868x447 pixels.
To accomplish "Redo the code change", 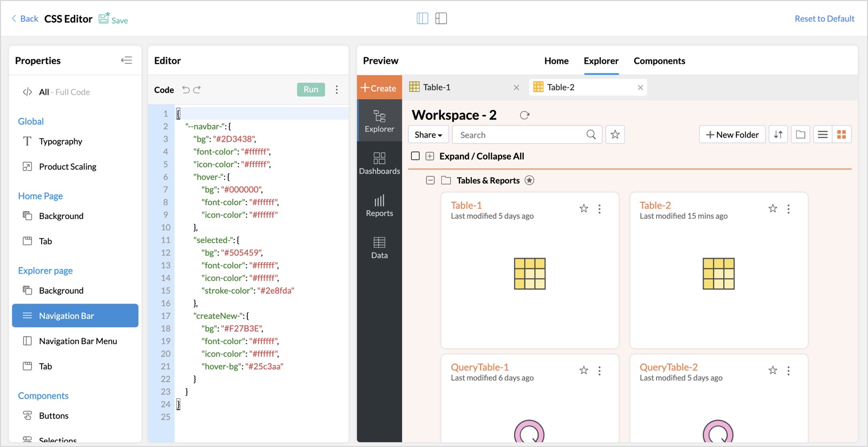I will click(197, 90).
